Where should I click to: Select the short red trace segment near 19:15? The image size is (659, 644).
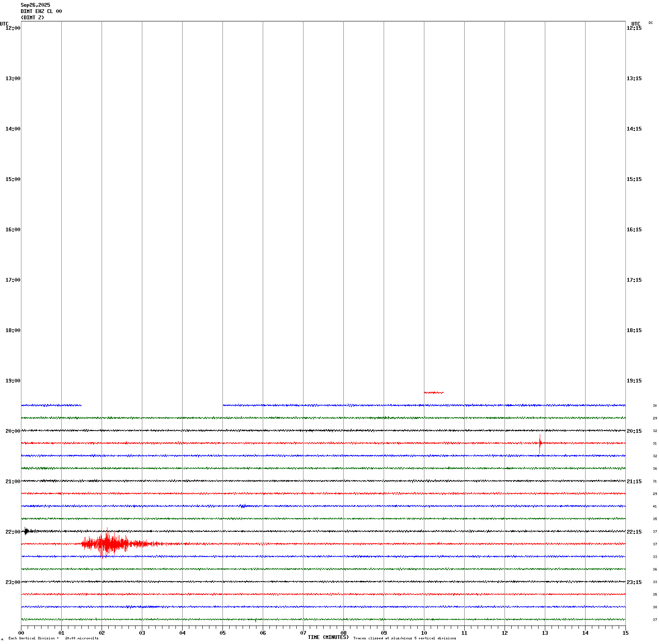point(434,393)
